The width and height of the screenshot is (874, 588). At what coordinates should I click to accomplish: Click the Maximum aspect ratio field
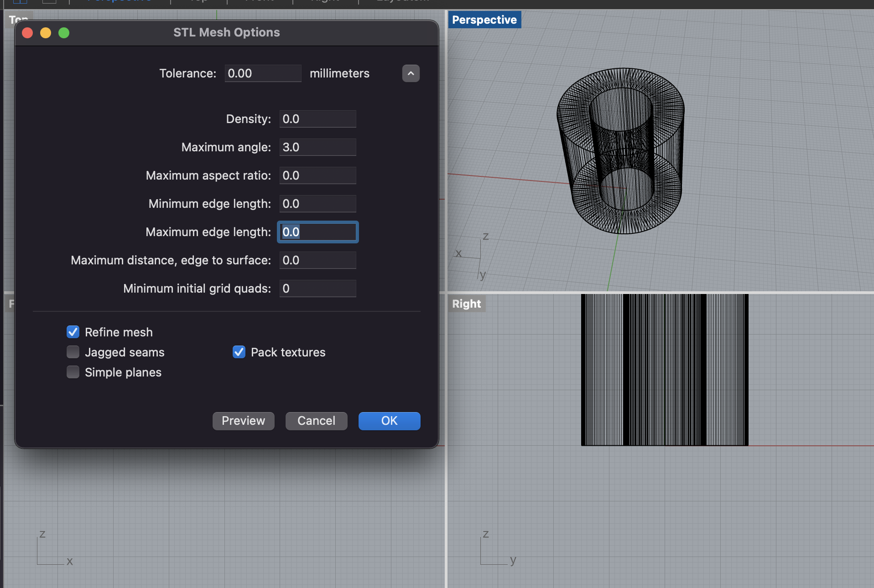click(317, 175)
